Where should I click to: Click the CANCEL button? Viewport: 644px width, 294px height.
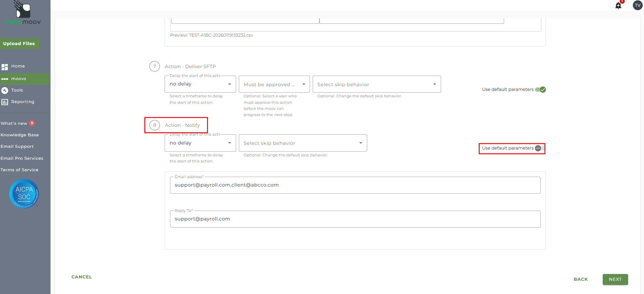pyautogui.click(x=82, y=277)
